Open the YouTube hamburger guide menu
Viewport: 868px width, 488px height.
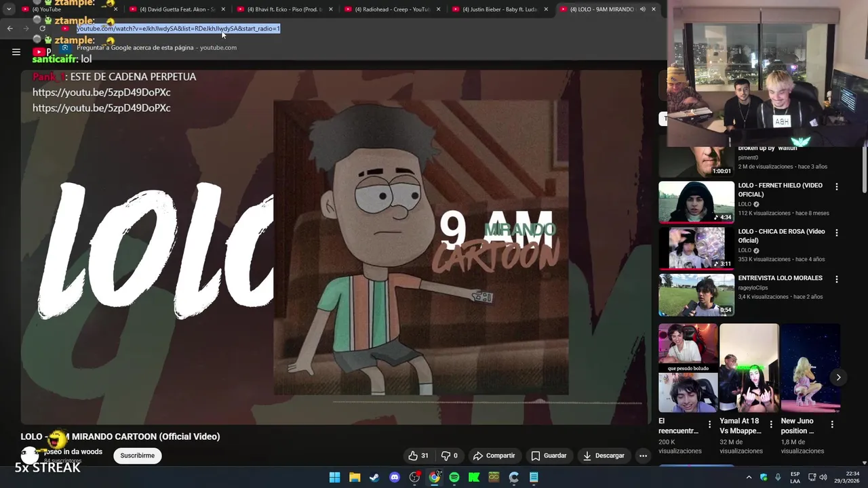(x=16, y=52)
